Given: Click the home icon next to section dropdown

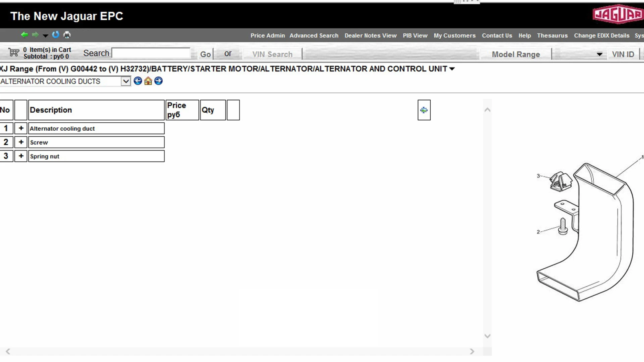Looking at the screenshot, I should [148, 81].
